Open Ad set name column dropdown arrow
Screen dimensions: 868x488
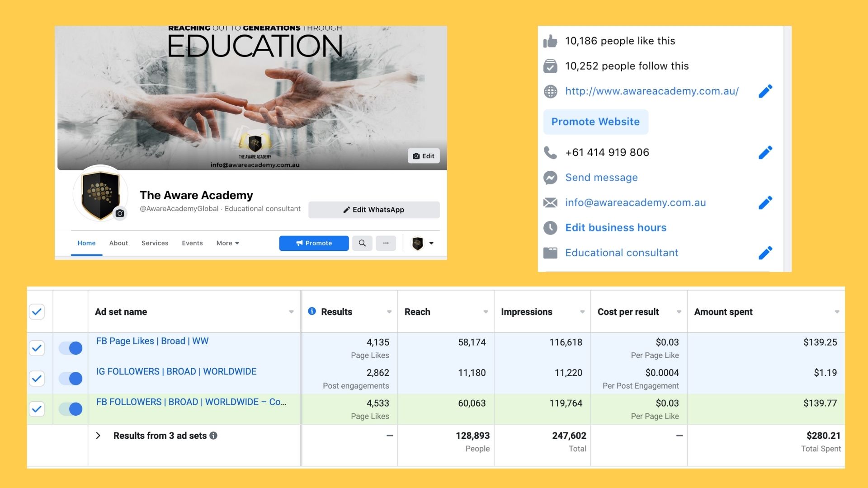coord(291,312)
